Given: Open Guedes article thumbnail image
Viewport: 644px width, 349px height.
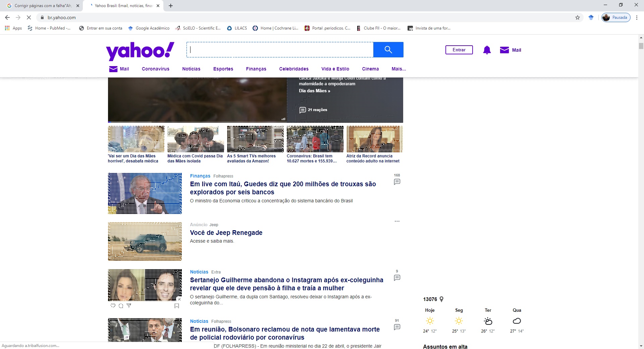Looking at the screenshot, I should click(145, 194).
